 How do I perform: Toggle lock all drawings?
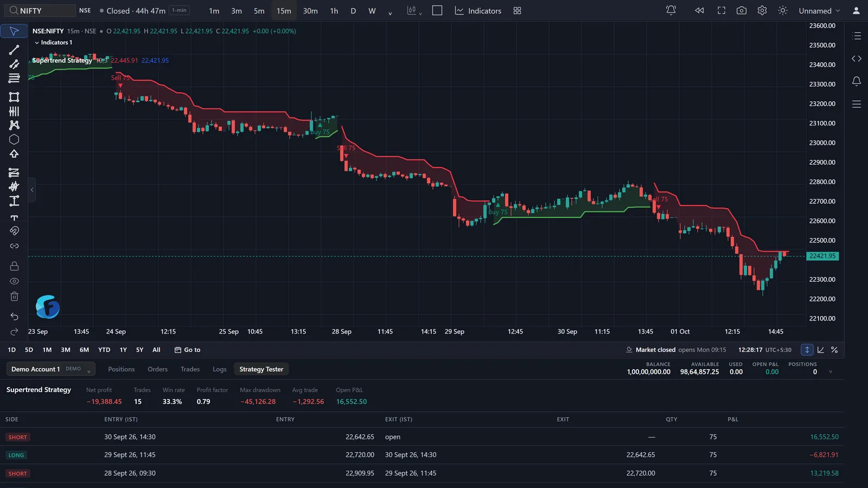tap(14, 266)
